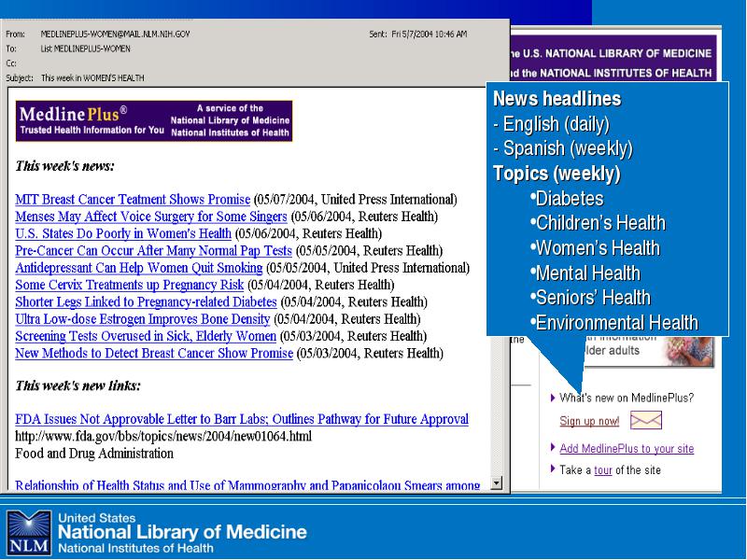Click "(05/07/2004, United Press International)" source note
This screenshot has width=747, height=560.
click(x=355, y=199)
